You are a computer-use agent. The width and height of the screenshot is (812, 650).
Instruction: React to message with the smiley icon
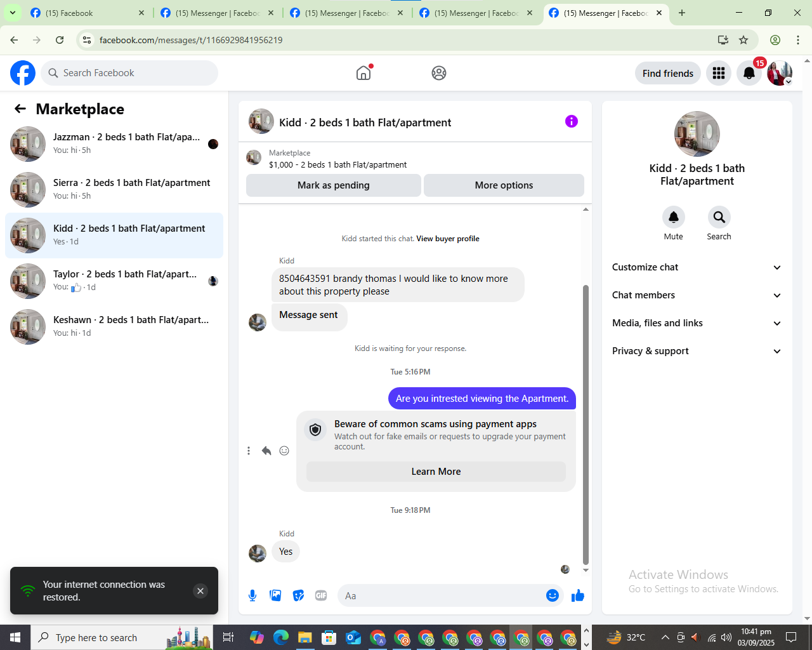(x=284, y=451)
